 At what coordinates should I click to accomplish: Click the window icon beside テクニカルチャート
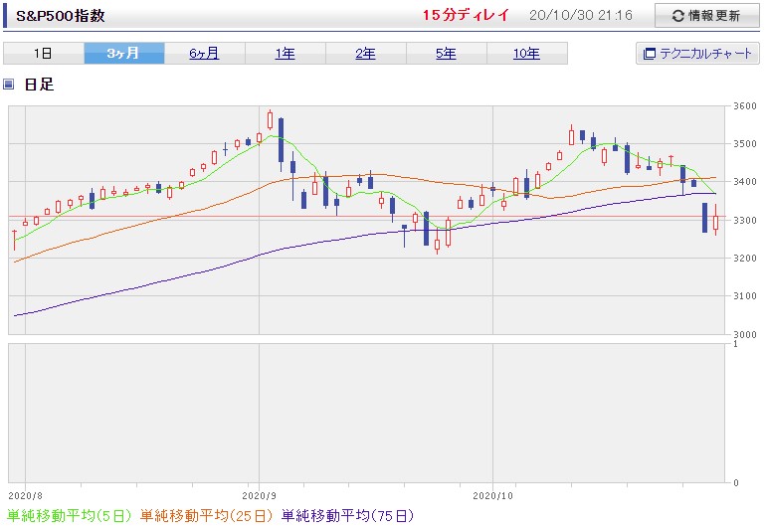tap(650, 54)
